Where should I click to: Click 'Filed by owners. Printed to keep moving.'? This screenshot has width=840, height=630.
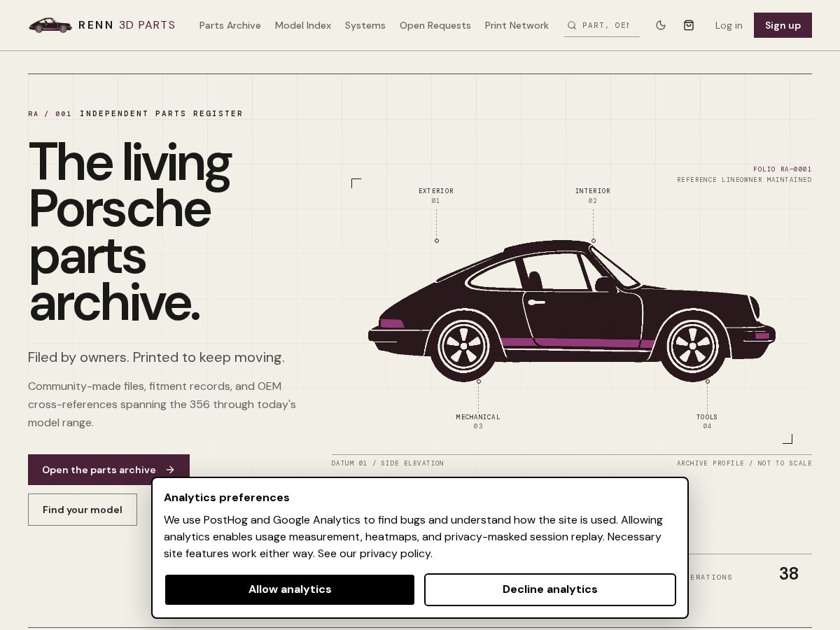click(x=156, y=358)
